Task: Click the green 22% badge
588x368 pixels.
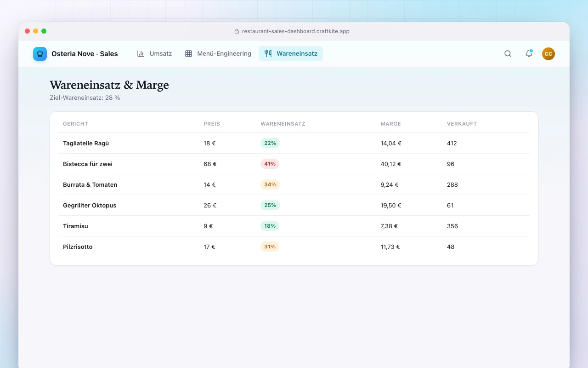Action: 270,143
